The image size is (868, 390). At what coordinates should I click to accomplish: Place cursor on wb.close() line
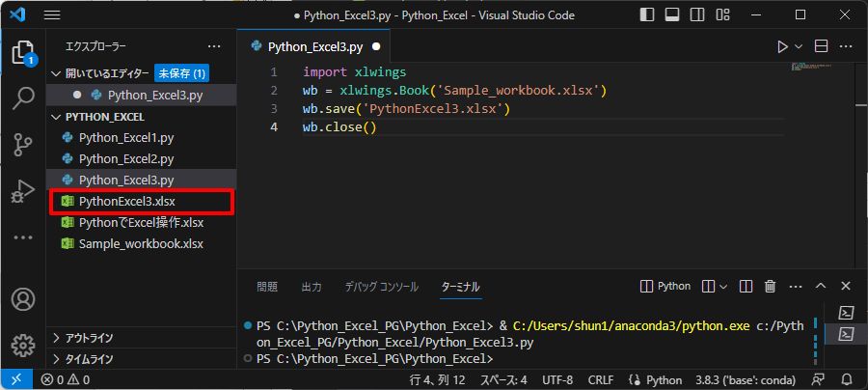pyautogui.click(x=339, y=128)
